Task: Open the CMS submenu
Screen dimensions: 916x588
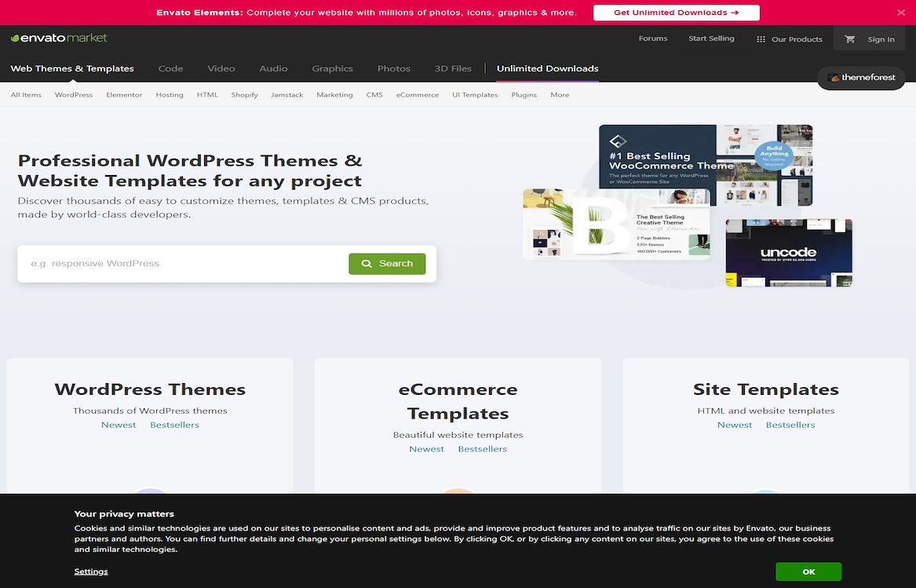Action: click(374, 95)
